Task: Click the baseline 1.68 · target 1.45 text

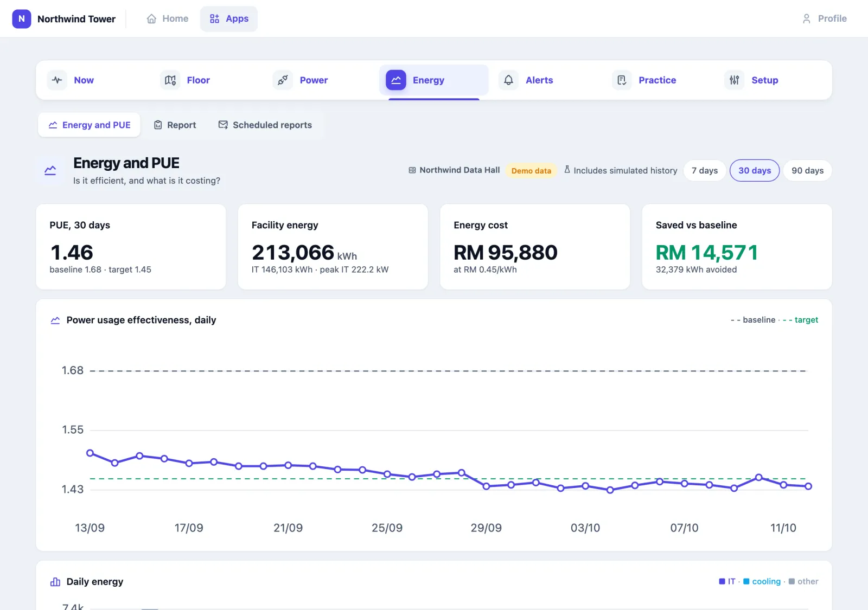Action: pos(100,270)
